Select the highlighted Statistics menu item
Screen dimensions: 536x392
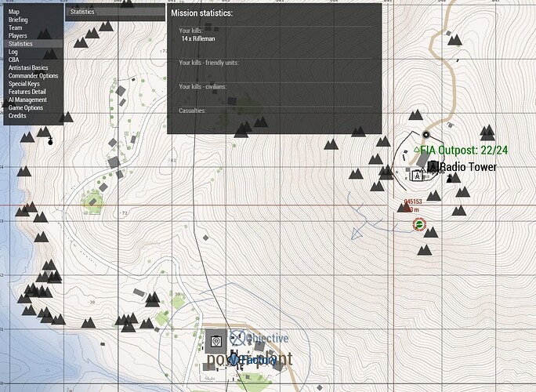pos(33,43)
